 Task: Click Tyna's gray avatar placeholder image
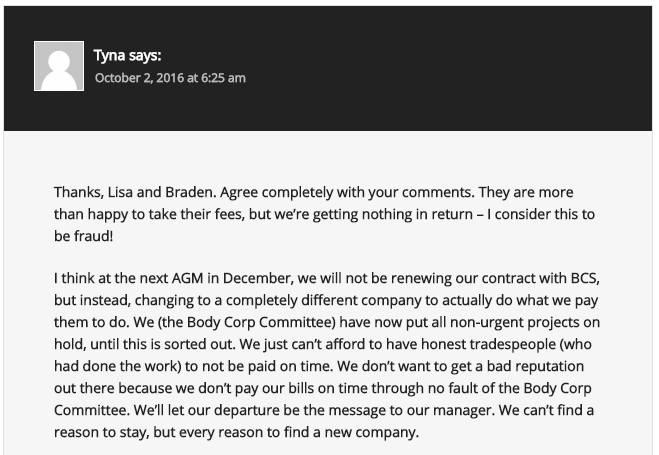[x=59, y=66]
